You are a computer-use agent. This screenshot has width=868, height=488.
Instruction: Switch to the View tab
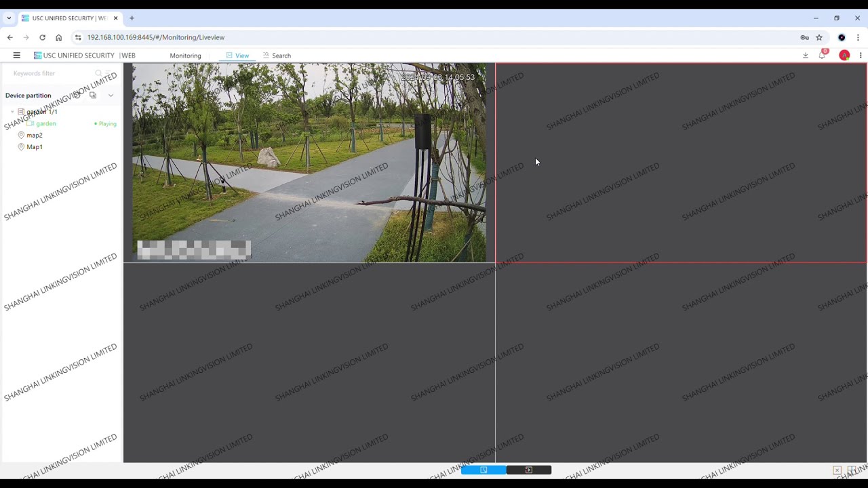[x=237, y=56]
